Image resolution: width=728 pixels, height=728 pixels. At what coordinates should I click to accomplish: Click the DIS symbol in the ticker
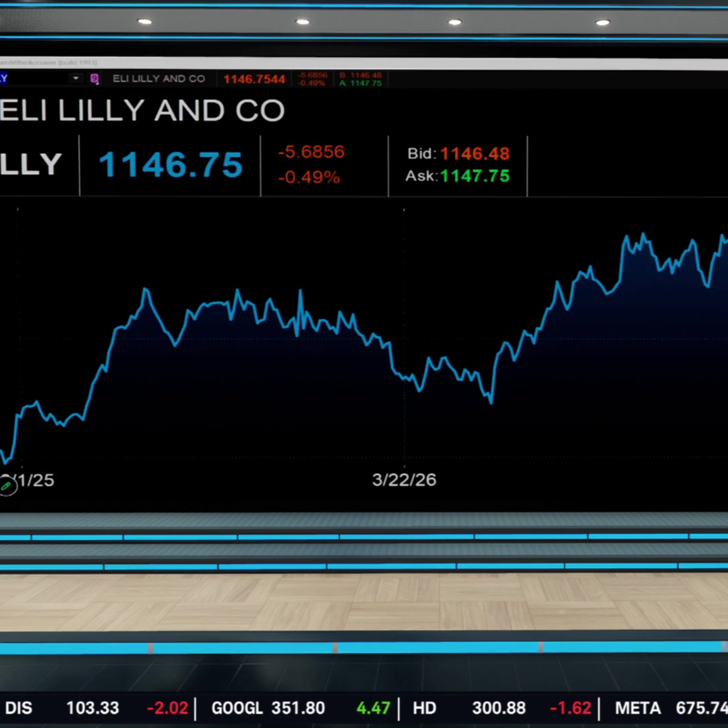(x=19, y=708)
